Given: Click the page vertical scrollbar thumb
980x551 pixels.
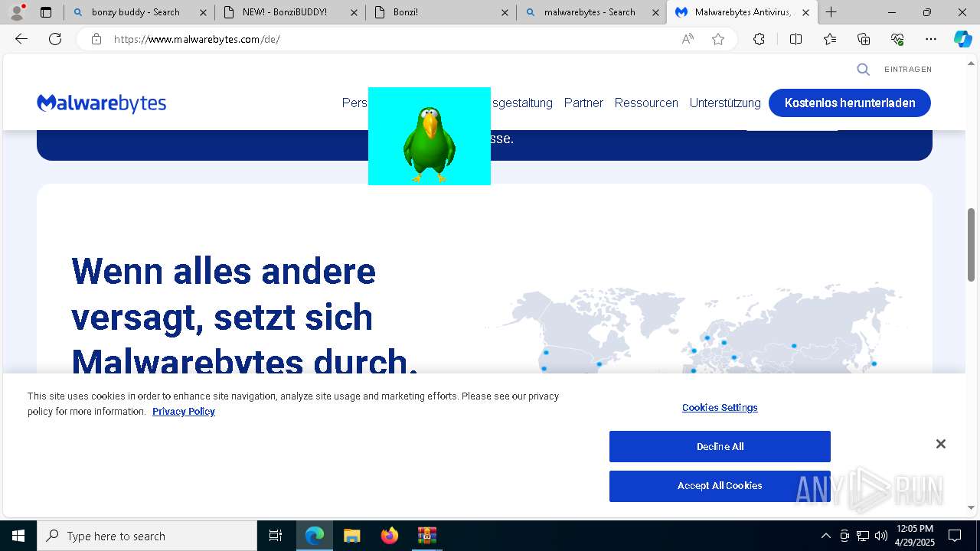Looking at the screenshot, I should click(x=972, y=244).
